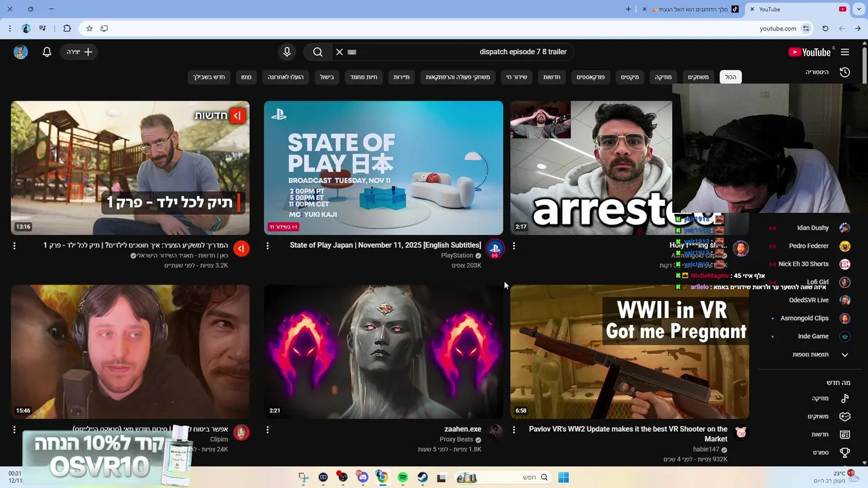
Task: Open OdedSVR Live subscription in sidebar
Action: (810, 300)
